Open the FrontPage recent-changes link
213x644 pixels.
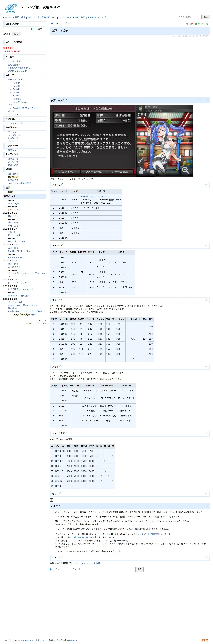click(13, 203)
